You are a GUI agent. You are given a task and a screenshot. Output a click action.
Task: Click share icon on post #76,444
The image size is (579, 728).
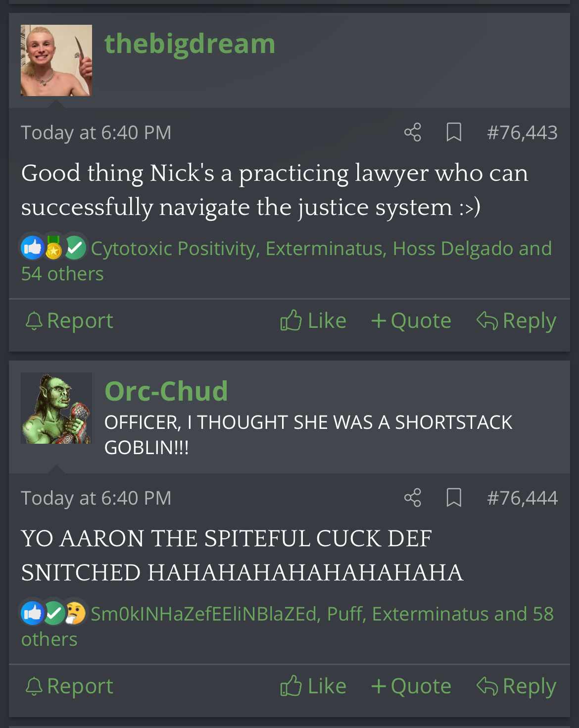click(412, 498)
